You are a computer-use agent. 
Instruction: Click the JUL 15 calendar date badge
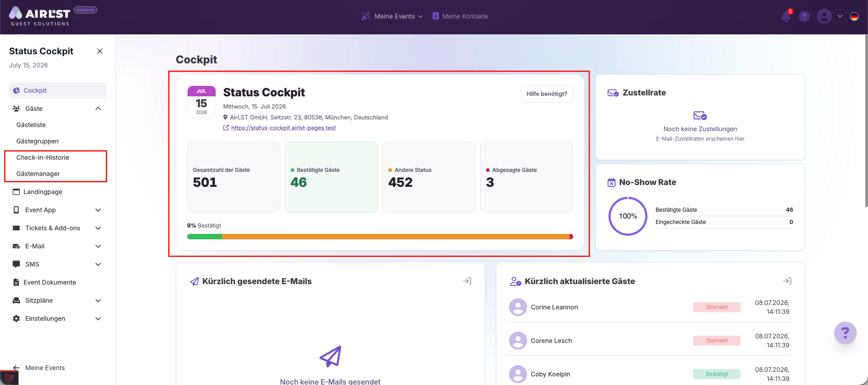pos(202,102)
